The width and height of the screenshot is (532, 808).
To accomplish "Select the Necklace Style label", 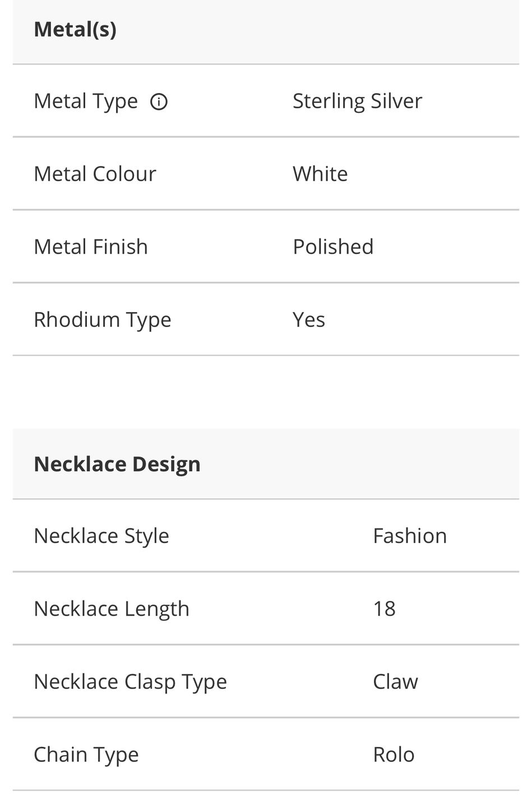I will pyautogui.click(x=101, y=536).
